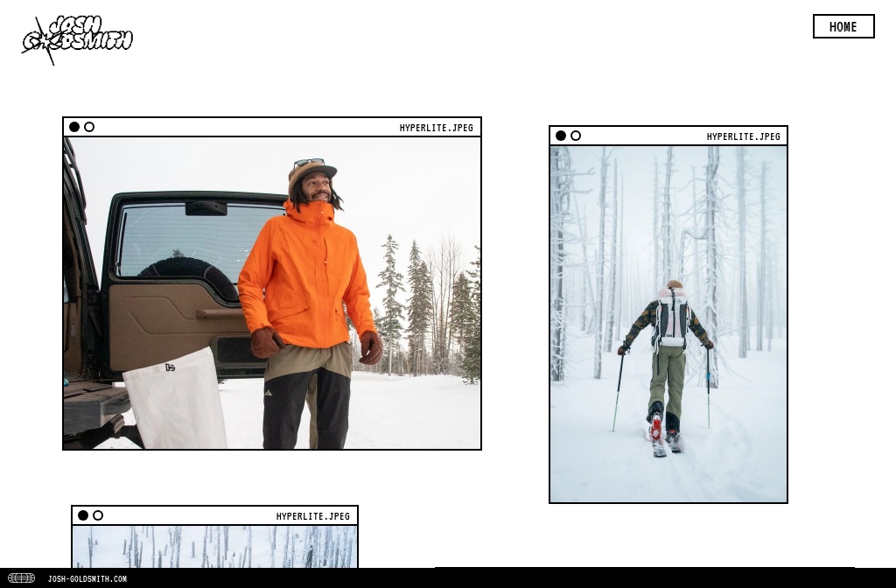The height and width of the screenshot is (588, 896).
Task: Click the hollow circle on the bottom-left snowy trees window
Action: pyautogui.click(x=98, y=515)
